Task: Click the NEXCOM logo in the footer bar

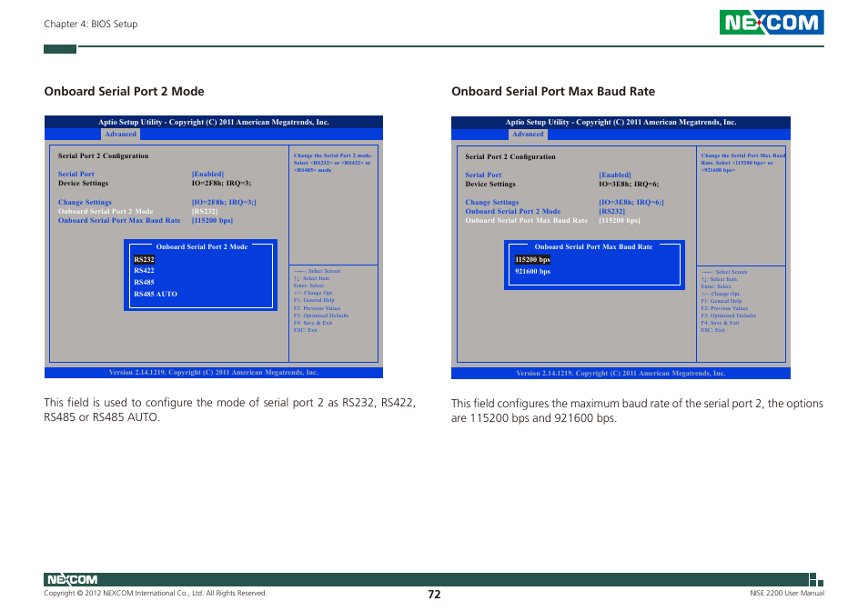Action: click(72, 579)
